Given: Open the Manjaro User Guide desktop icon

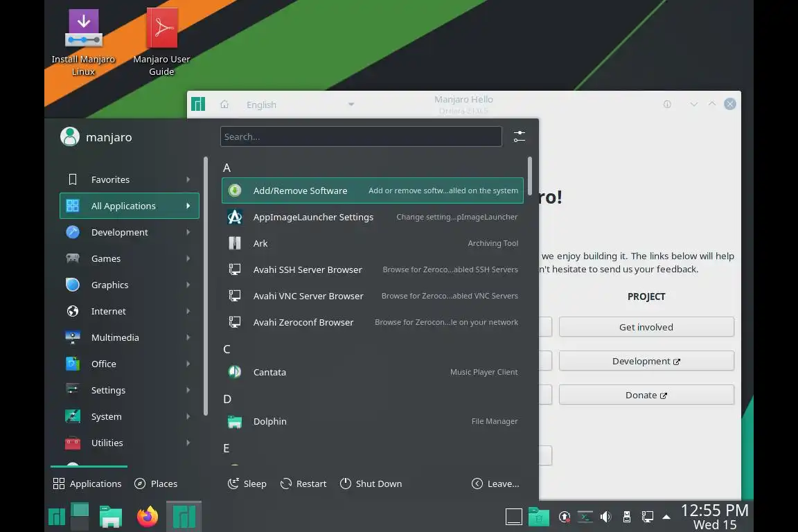Looking at the screenshot, I should click(162, 43).
